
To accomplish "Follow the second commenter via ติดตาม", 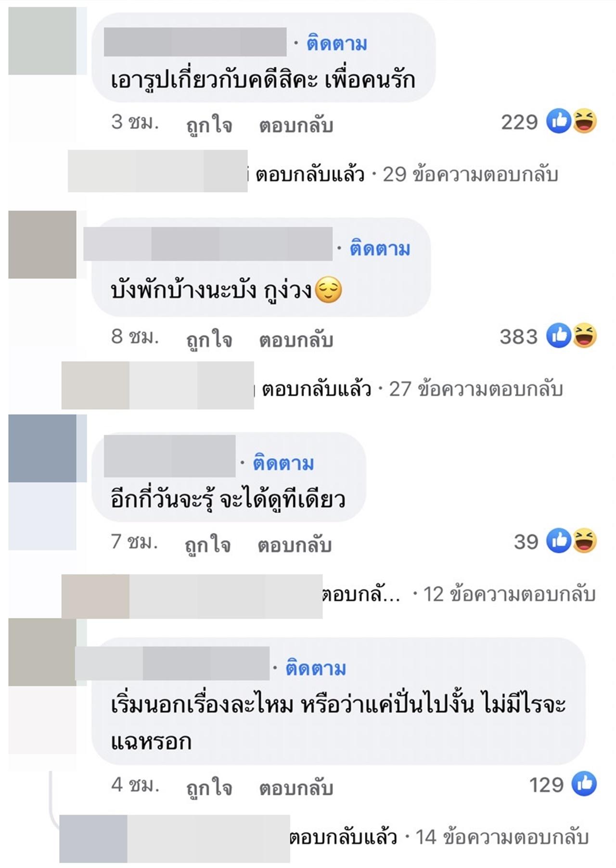I will tap(380, 249).
